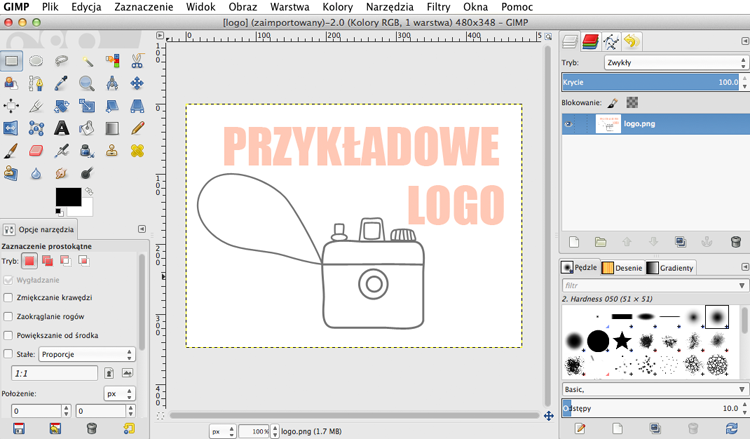The height and width of the screenshot is (439, 750).
Task: Duplicate the layer in Layers panel
Action: click(x=681, y=242)
